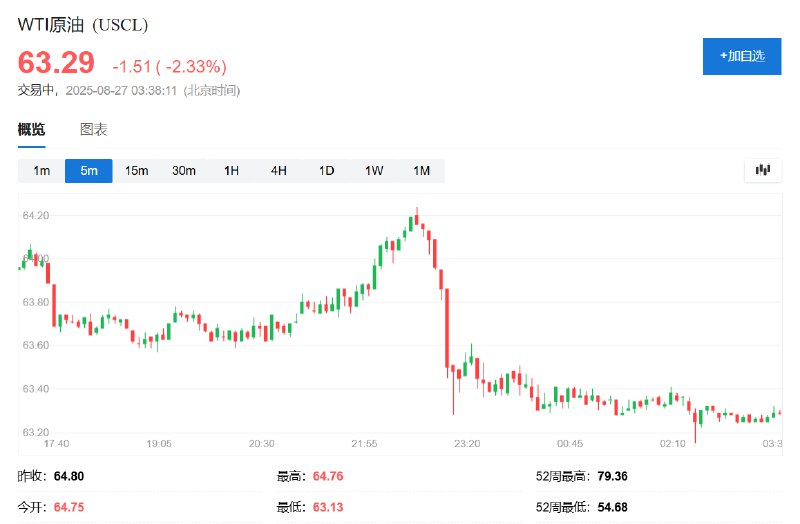
Task: Click the 63.20 price axis label
Action: pos(36,432)
